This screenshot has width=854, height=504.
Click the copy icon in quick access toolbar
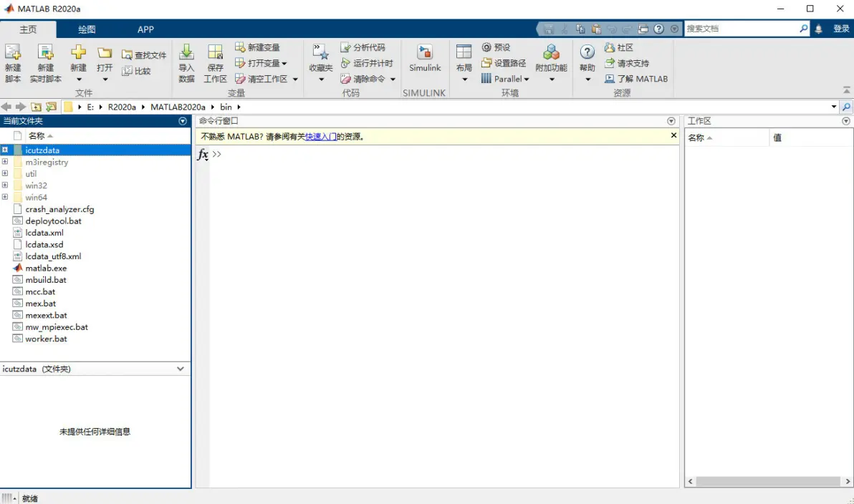click(x=580, y=29)
